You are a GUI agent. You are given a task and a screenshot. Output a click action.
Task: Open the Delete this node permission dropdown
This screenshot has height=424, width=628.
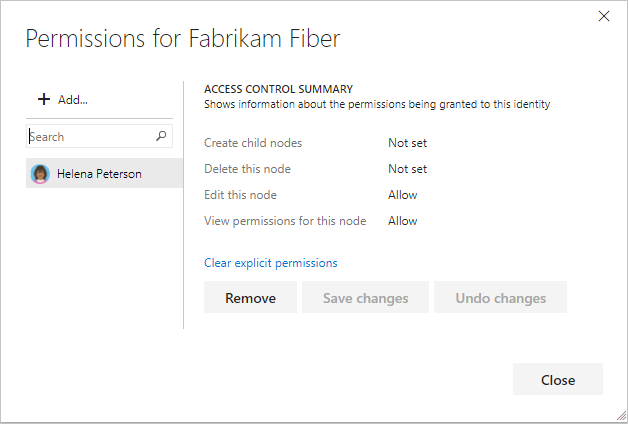click(407, 169)
